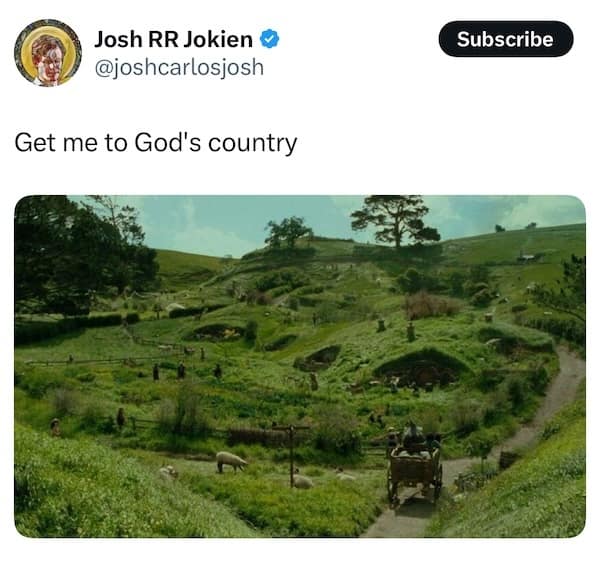Click the reddish-brown bush on the hillside

pyautogui.click(x=432, y=305)
